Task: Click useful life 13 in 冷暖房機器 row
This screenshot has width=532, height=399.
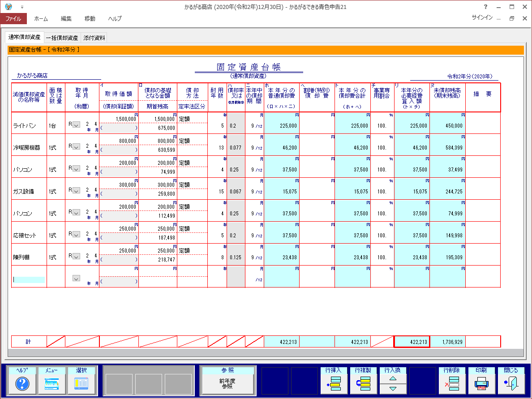Action: 221,148
